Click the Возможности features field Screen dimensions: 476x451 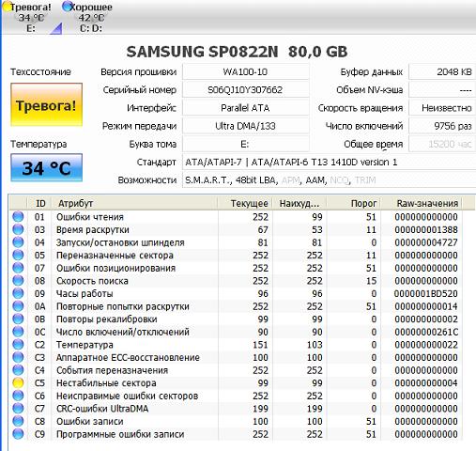pyautogui.click(x=329, y=180)
